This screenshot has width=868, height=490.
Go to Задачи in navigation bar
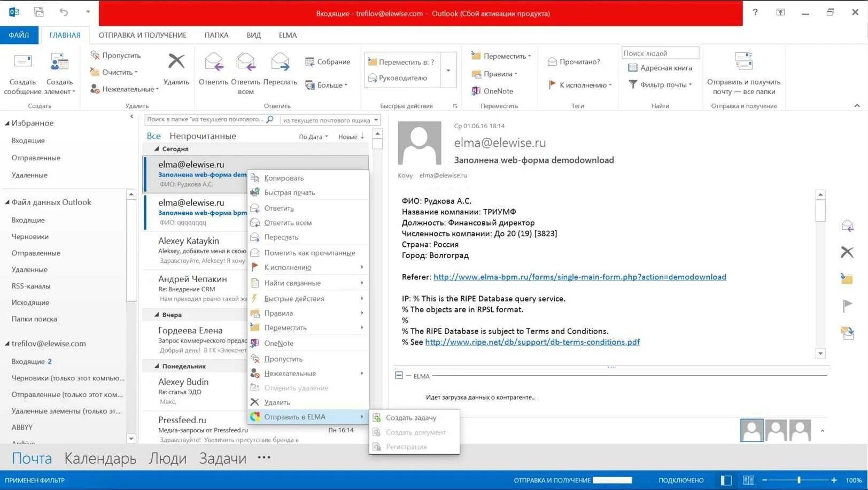tap(223, 458)
